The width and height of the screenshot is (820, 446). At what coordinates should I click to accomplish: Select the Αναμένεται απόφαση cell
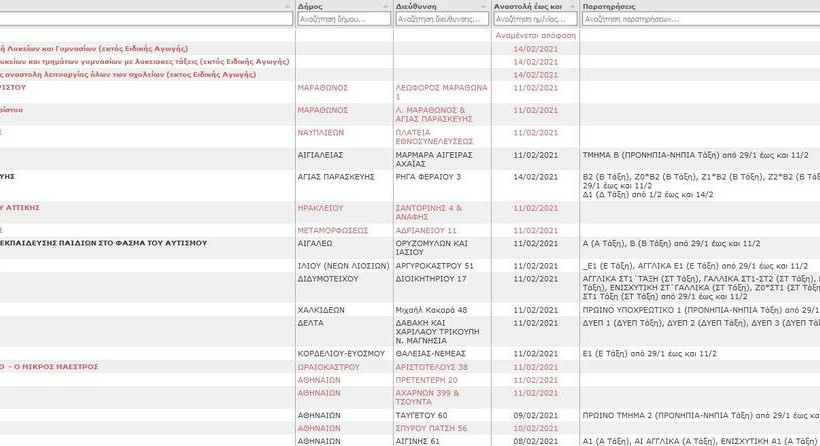(535, 34)
